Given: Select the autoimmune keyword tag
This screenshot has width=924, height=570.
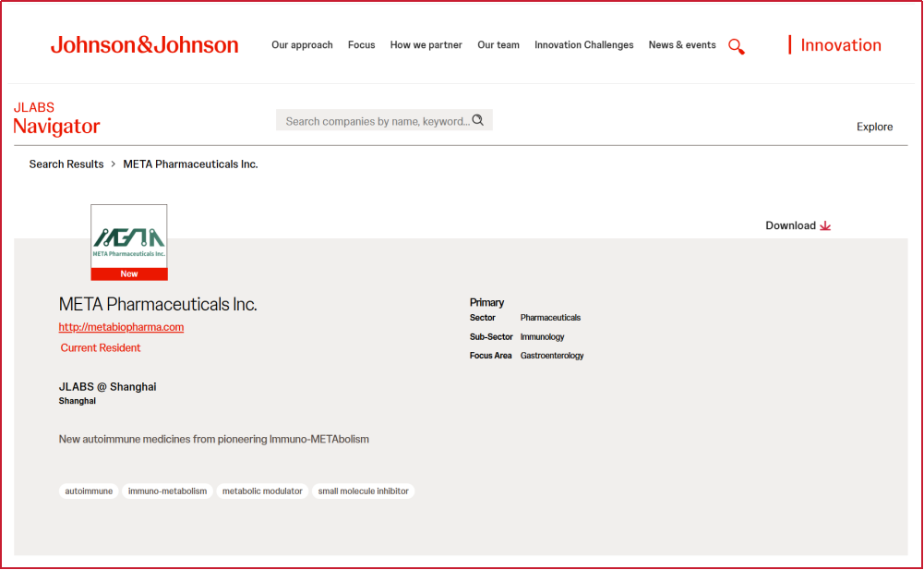Looking at the screenshot, I should tap(89, 491).
